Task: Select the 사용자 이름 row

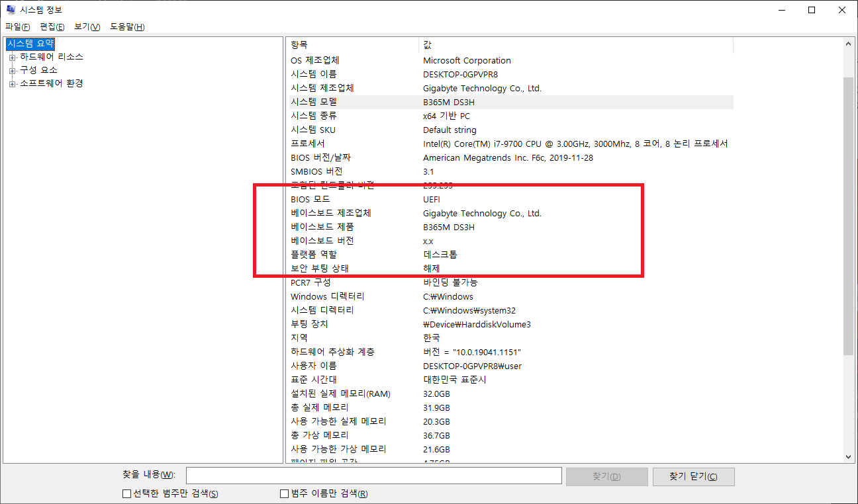Action: click(510, 366)
